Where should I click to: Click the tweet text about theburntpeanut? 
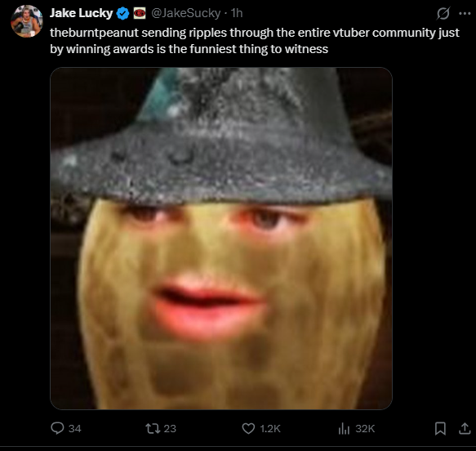[255, 41]
